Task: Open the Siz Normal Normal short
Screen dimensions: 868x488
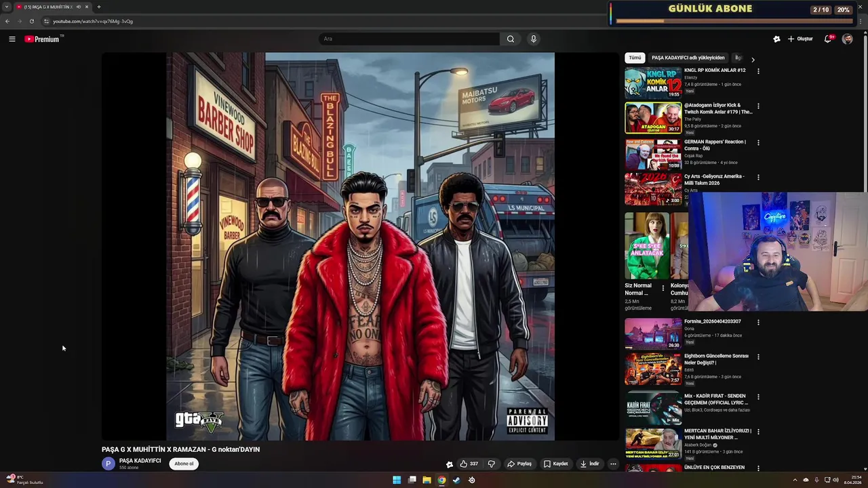Action: 647,245
